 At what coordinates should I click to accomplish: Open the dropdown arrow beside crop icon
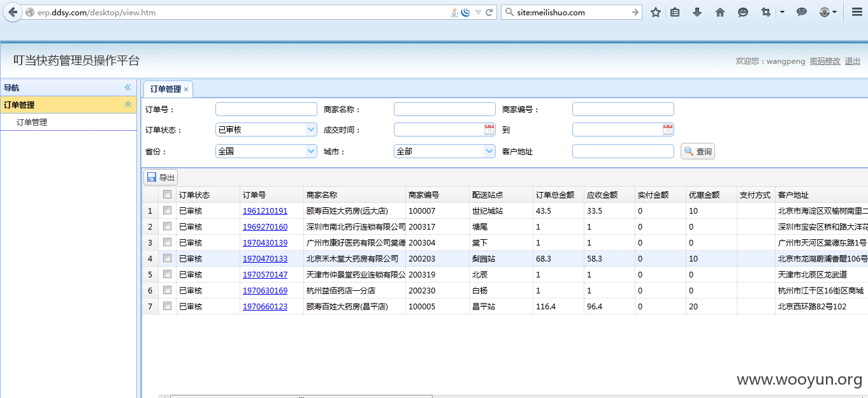pos(782,12)
